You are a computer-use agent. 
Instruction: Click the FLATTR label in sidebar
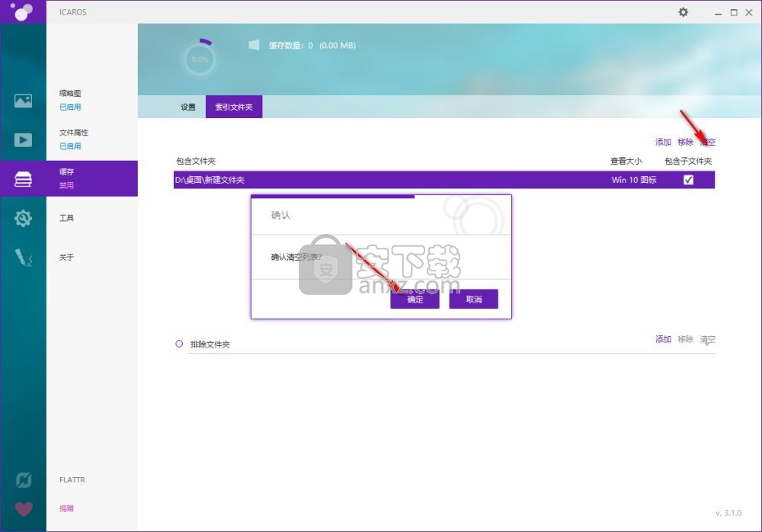pos(72,480)
